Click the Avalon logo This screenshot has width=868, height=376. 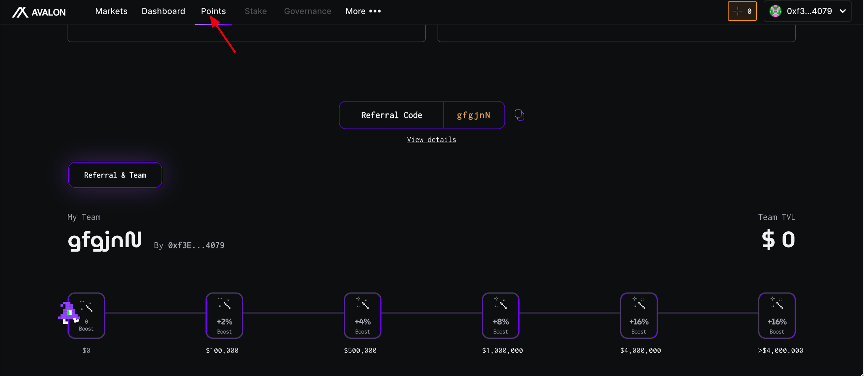click(39, 12)
